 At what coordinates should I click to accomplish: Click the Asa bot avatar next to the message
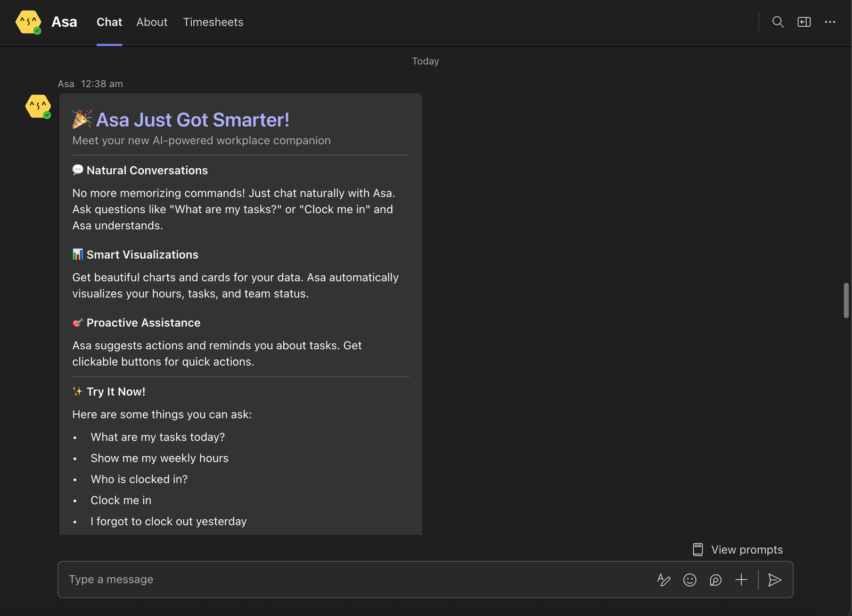[x=37, y=106]
